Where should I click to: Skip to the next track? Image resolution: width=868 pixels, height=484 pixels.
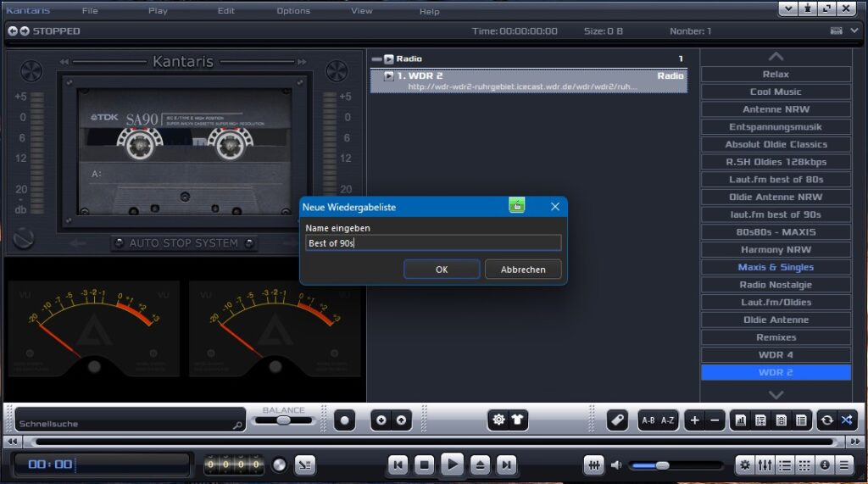(x=507, y=465)
